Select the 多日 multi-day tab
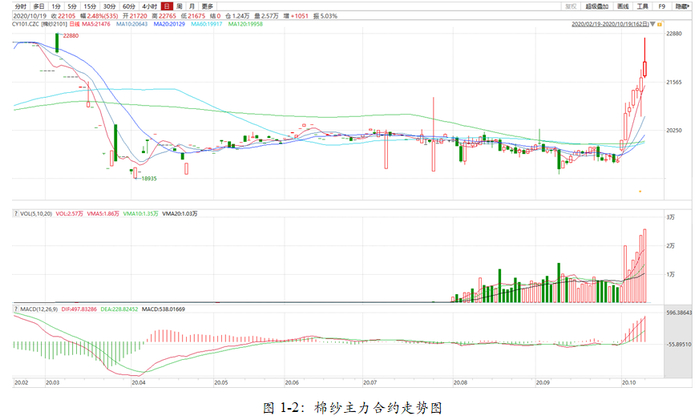Screen dimensions: 700x420 39,6
